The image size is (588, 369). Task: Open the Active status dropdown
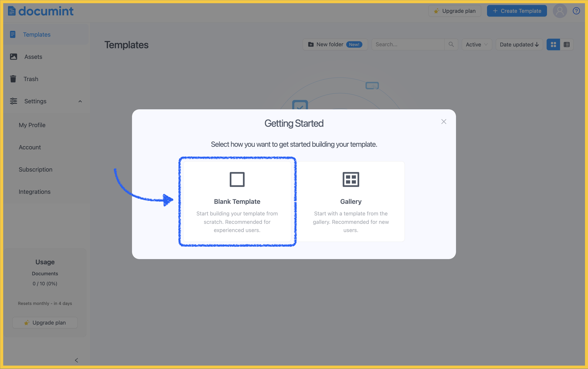[476, 44]
